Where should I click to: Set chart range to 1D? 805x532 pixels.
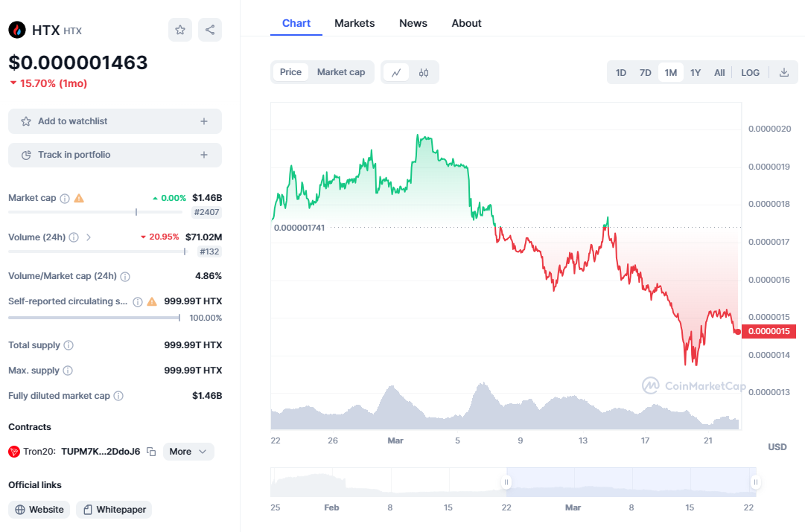621,72
